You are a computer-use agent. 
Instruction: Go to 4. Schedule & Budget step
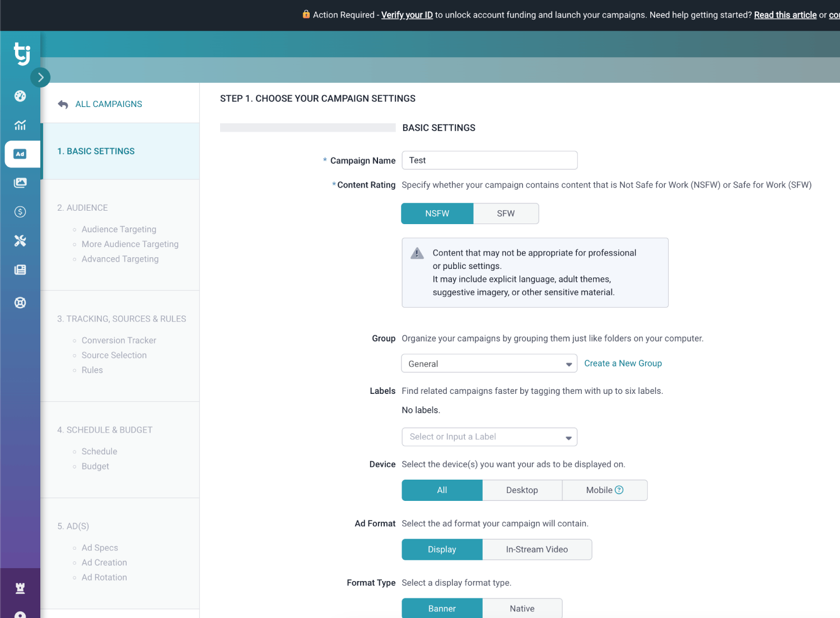pyautogui.click(x=105, y=430)
